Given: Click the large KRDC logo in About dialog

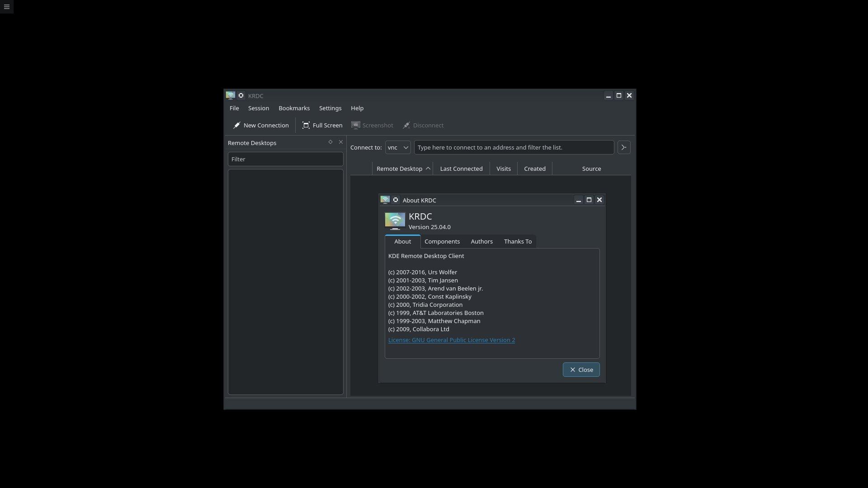Looking at the screenshot, I should (x=395, y=221).
